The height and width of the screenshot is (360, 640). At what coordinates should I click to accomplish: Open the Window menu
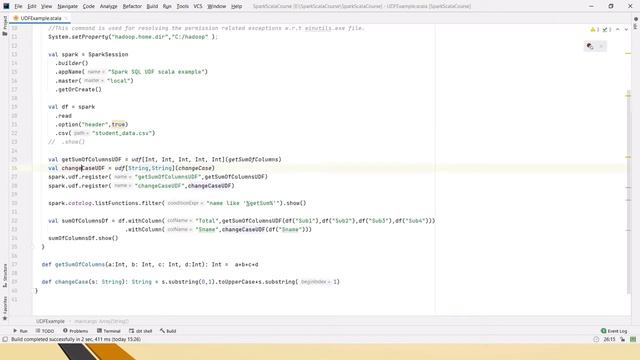[216, 6]
